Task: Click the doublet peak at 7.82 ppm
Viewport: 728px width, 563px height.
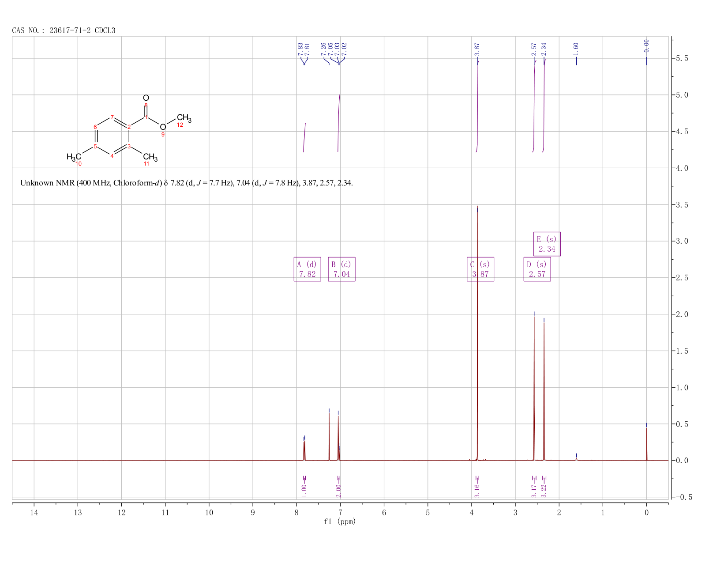Action: click(304, 450)
